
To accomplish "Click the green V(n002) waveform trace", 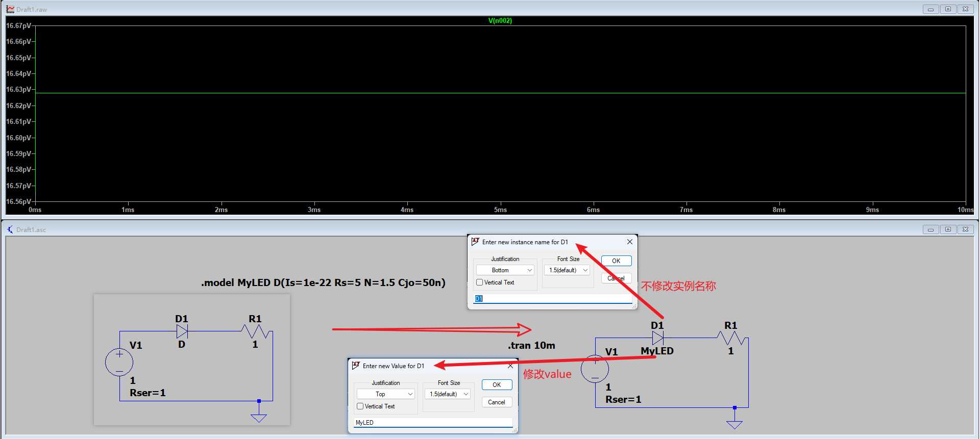I will pos(500,93).
